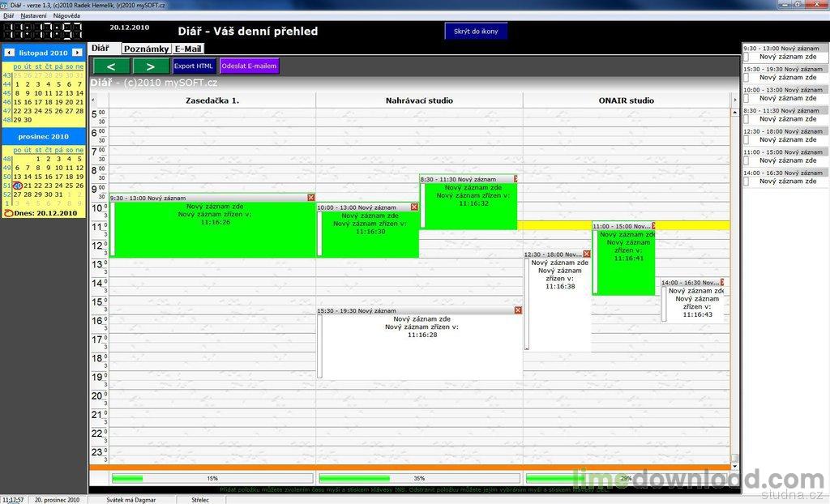Delete the 9:30 - 13:00 Zasedačka entry
Image resolution: width=830 pixels, height=504 pixels.
[x=311, y=198]
